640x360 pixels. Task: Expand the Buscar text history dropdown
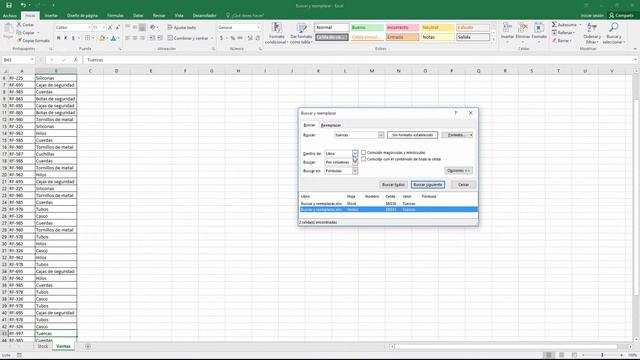380,135
